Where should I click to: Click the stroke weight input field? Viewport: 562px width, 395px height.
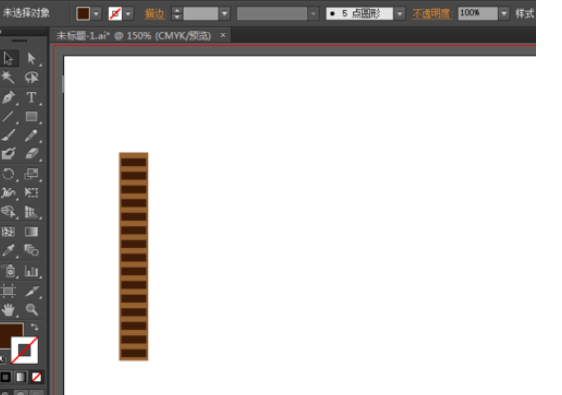tap(201, 14)
